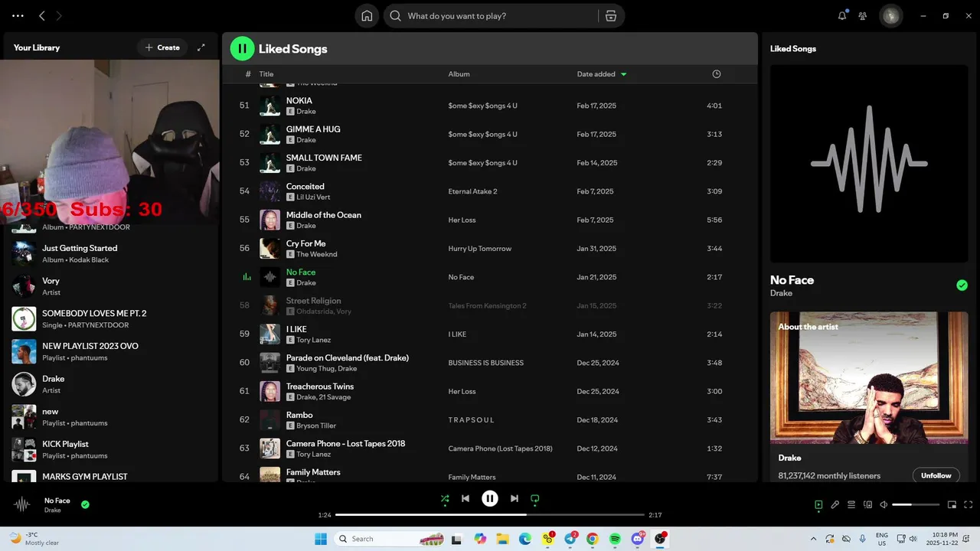Open Hurry Up Tomorrow album link
This screenshot has width=980, height=551.
click(x=479, y=249)
